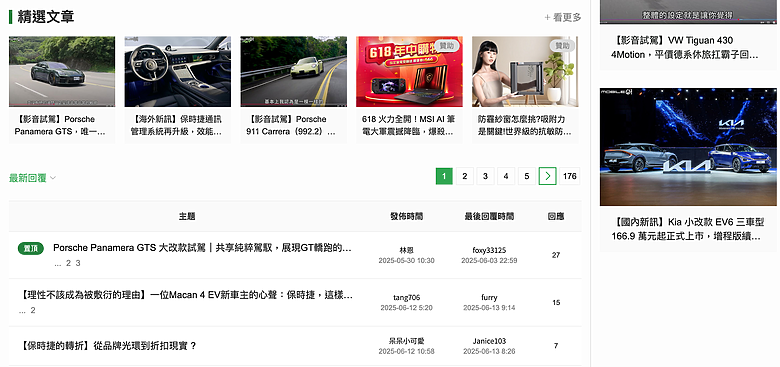Click last reply time 2025-06-03 22:59
The width and height of the screenshot is (780, 367).
pyautogui.click(x=489, y=261)
